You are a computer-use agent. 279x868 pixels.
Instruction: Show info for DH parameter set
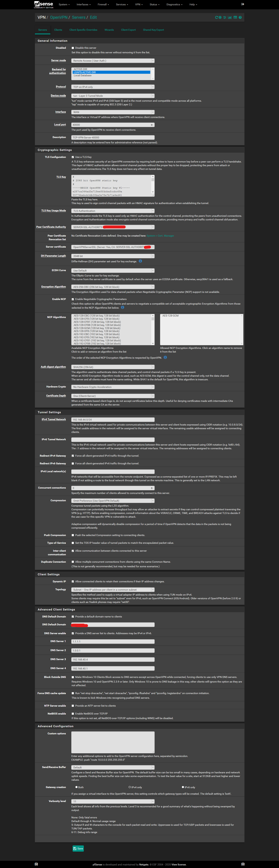click(x=140, y=261)
